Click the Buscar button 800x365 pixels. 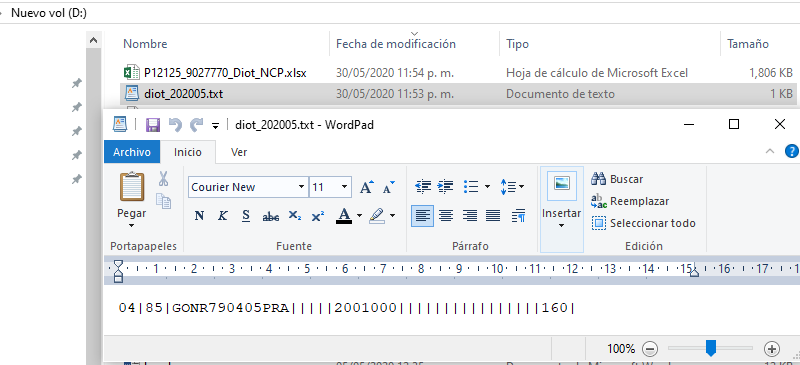tap(617, 179)
